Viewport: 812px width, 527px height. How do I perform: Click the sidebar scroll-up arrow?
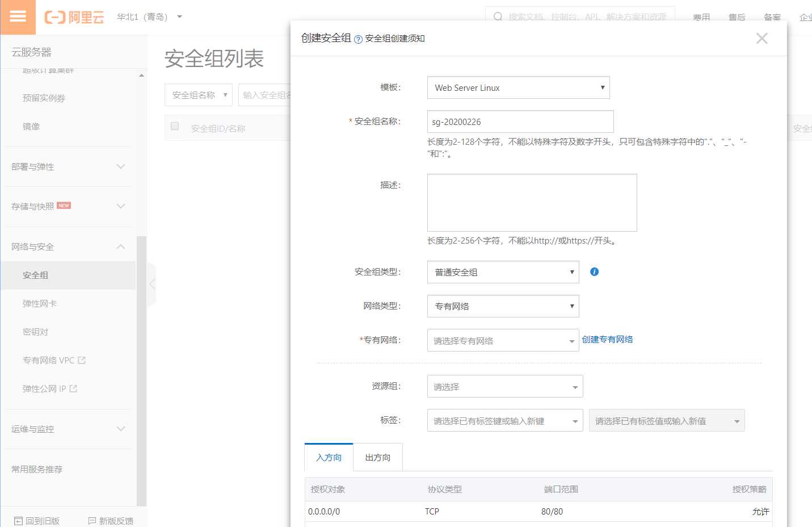pos(141,75)
